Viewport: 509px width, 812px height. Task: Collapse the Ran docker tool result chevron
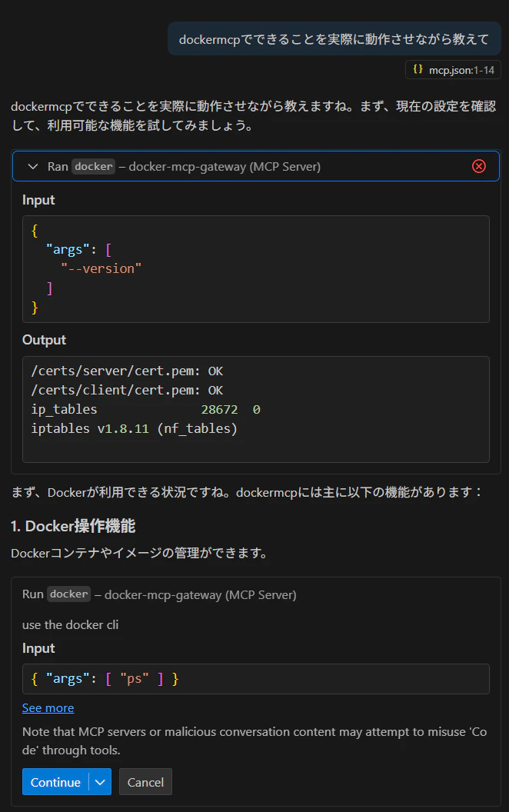(x=32, y=166)
